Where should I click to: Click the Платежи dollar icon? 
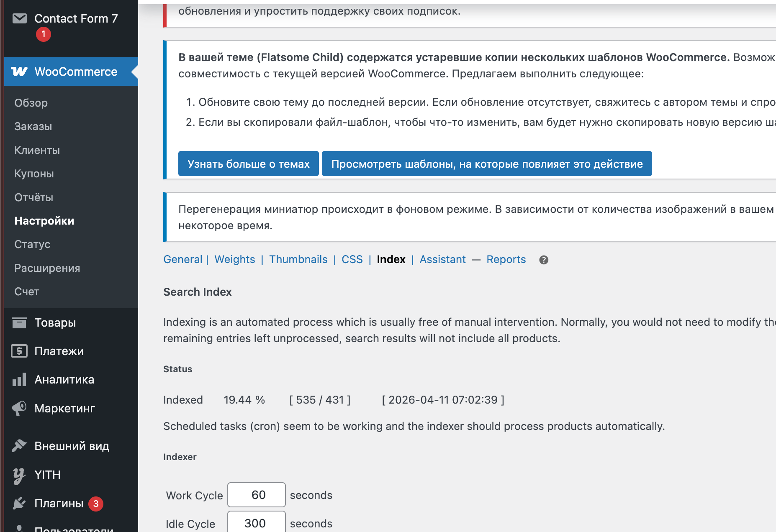19,351
